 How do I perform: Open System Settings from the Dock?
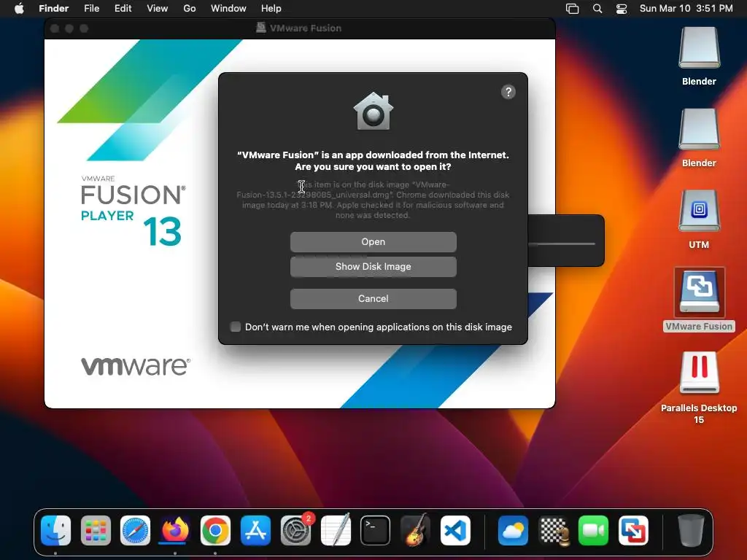coord(296,531)
